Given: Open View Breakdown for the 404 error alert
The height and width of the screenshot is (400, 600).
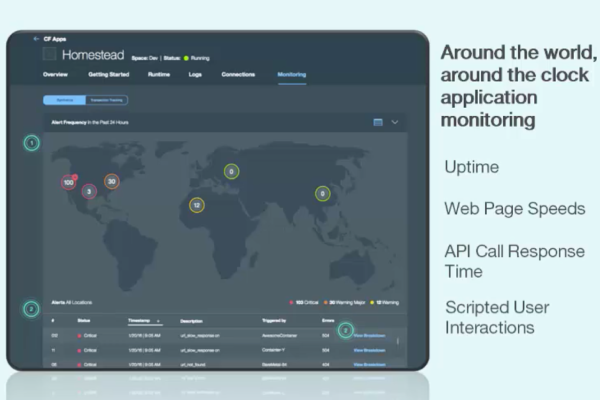Looking at the screenshot, I should (369, 364).
